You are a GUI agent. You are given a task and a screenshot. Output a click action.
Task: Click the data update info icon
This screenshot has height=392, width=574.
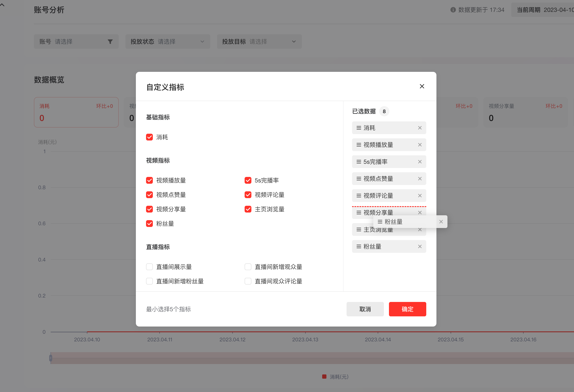point(453,10)
